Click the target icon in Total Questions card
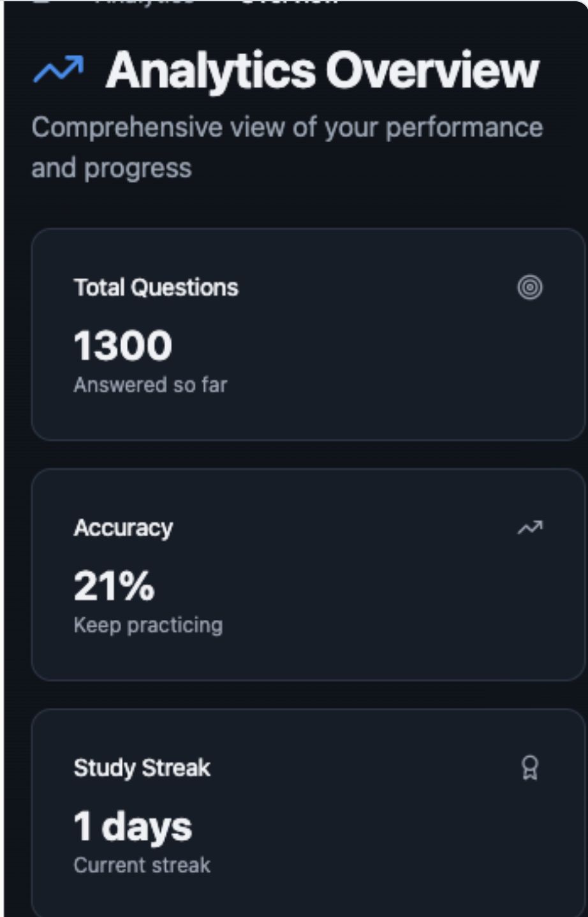588x917 pixels. [x=529, y=288]
